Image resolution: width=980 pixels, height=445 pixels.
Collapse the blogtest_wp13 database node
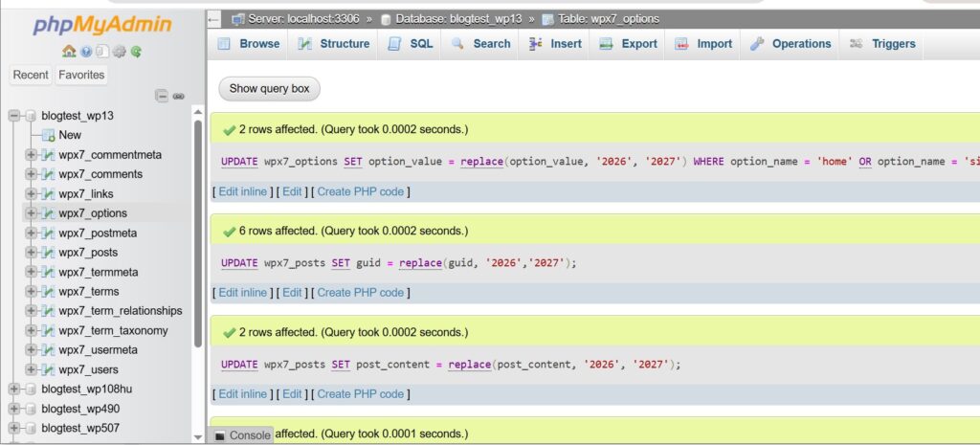14,116
